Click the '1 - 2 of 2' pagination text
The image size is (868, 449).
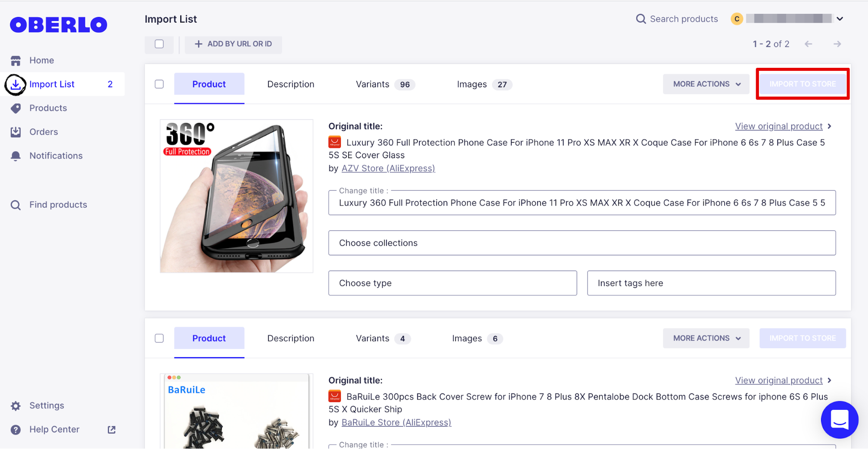pyautogui.click(x=771, y=44)
